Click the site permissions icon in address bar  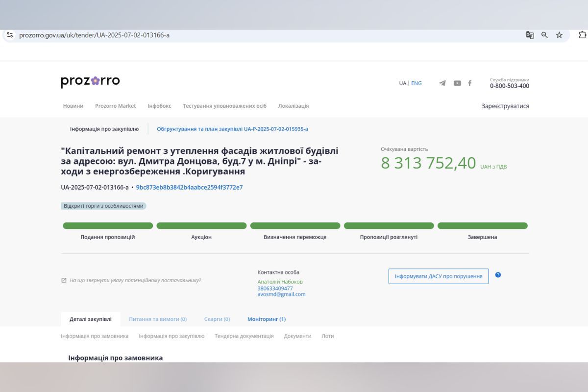(10, 35)
